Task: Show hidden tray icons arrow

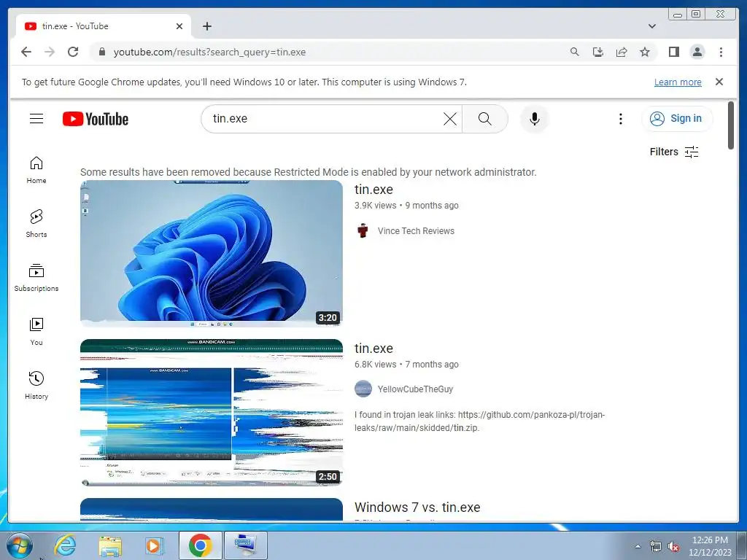Action: point(638,546)
